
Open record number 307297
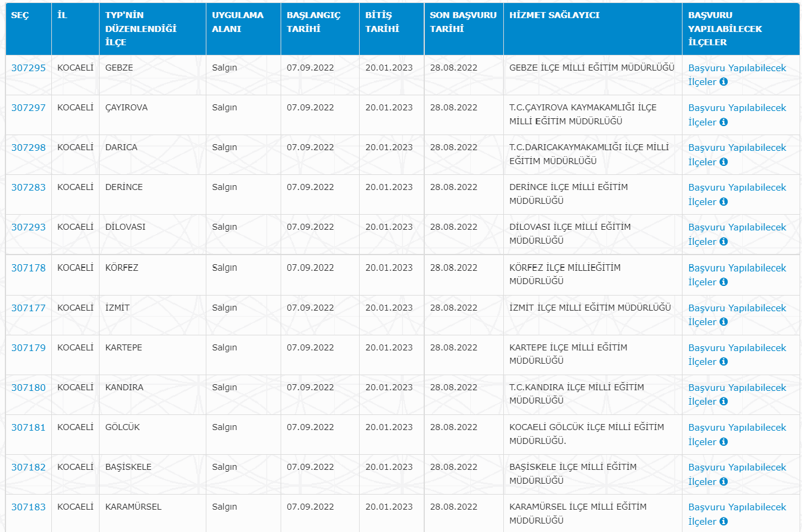point(28,108)
